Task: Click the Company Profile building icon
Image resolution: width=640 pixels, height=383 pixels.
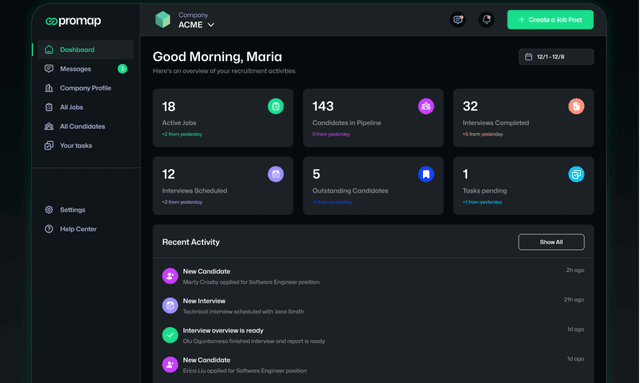Action: (x=49, y=88)
